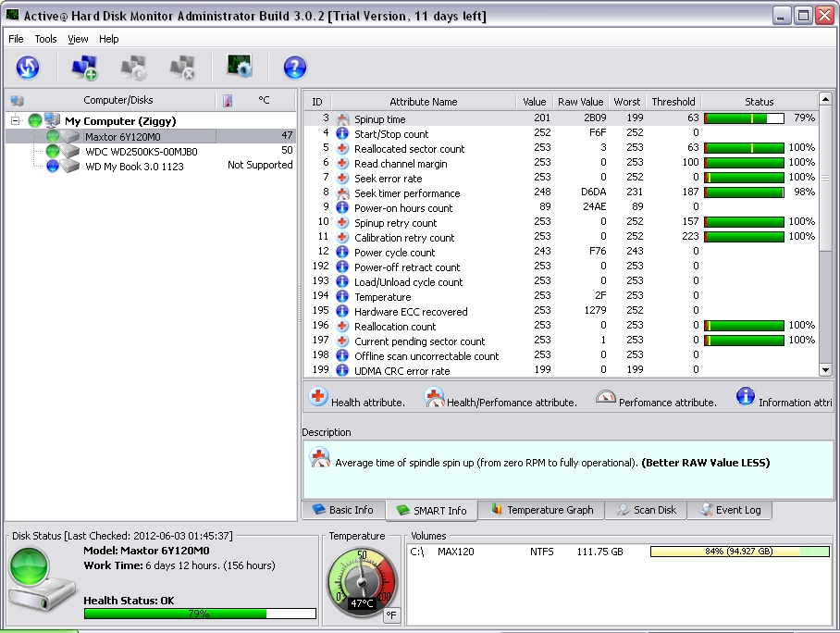Click the Health/Perfomance attribute legend icon
The width and height of the screenshot is (840, 633).
(x=435, y=397)
